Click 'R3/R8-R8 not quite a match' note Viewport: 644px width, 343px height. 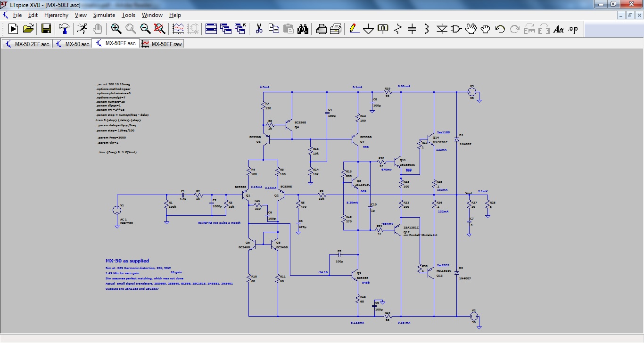click(x=219, y=222)
